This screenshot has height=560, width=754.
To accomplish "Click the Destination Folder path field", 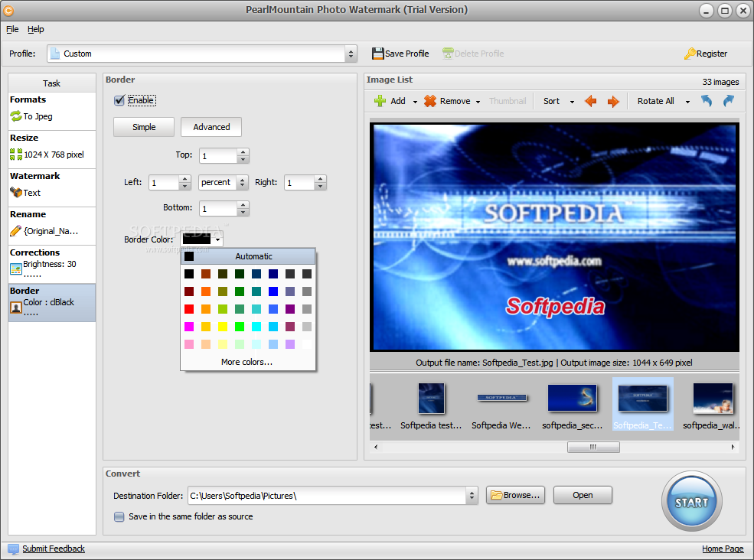I will 327,496.
